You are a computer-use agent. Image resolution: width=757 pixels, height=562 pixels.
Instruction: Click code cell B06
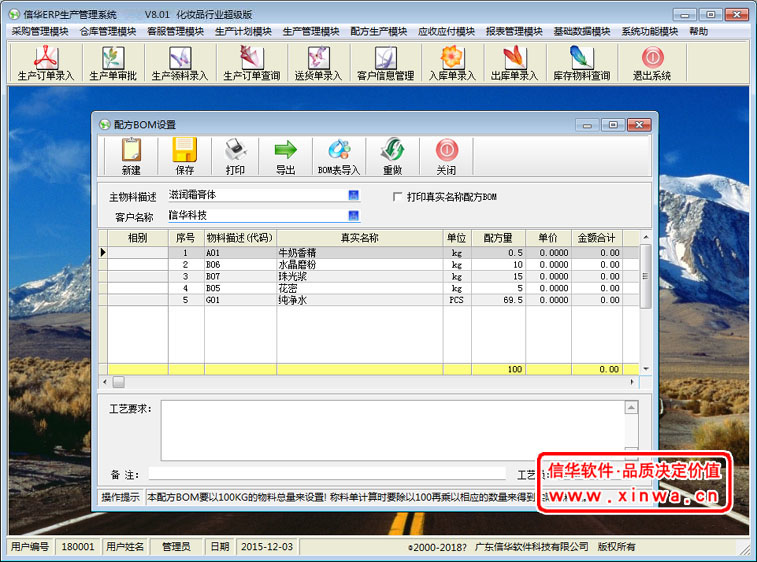point(240,265)
